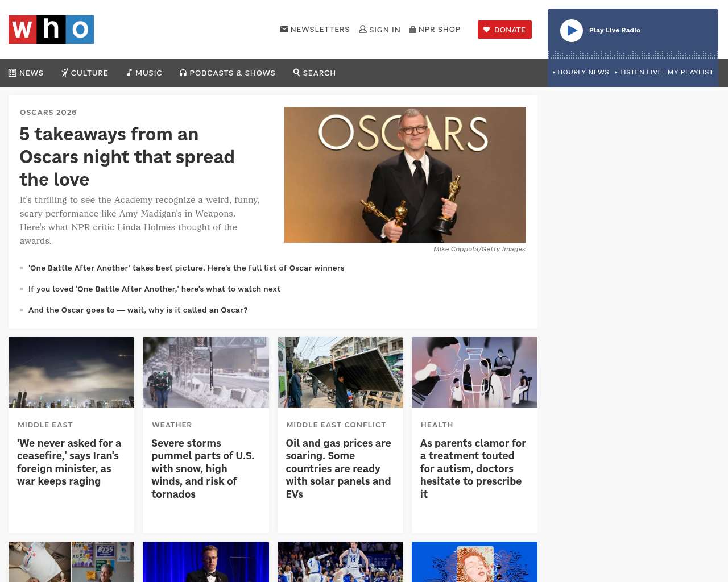Viewport: 728px width, 582px height.
Task: Click the snowy street storm thumbnail
Action: click(206, 372)
